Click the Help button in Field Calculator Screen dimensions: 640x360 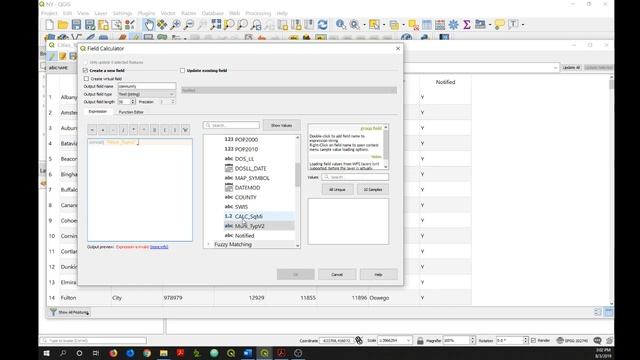(378, 274)
